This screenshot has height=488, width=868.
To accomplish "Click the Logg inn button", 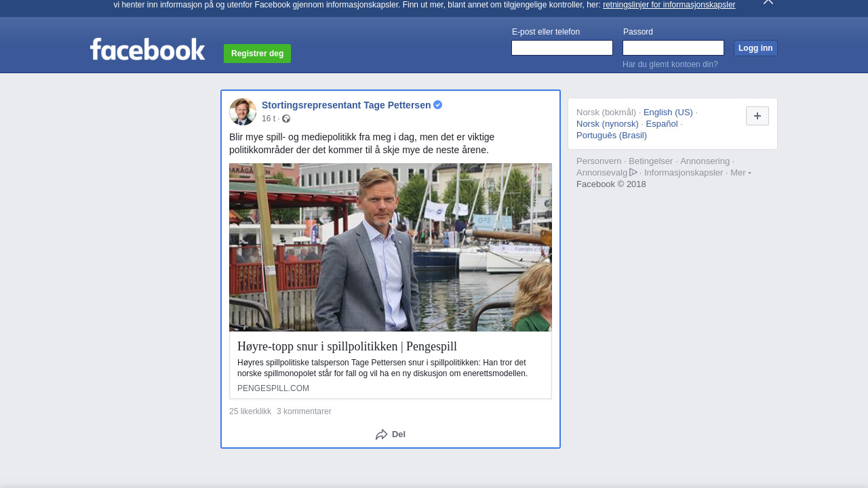I will pyautogui.click(x=755, y=48).
